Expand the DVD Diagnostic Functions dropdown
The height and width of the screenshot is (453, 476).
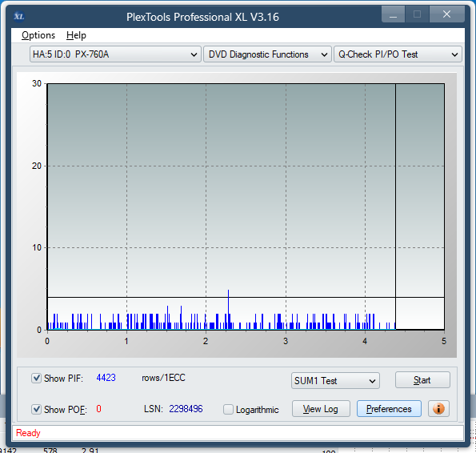point(267,54)
